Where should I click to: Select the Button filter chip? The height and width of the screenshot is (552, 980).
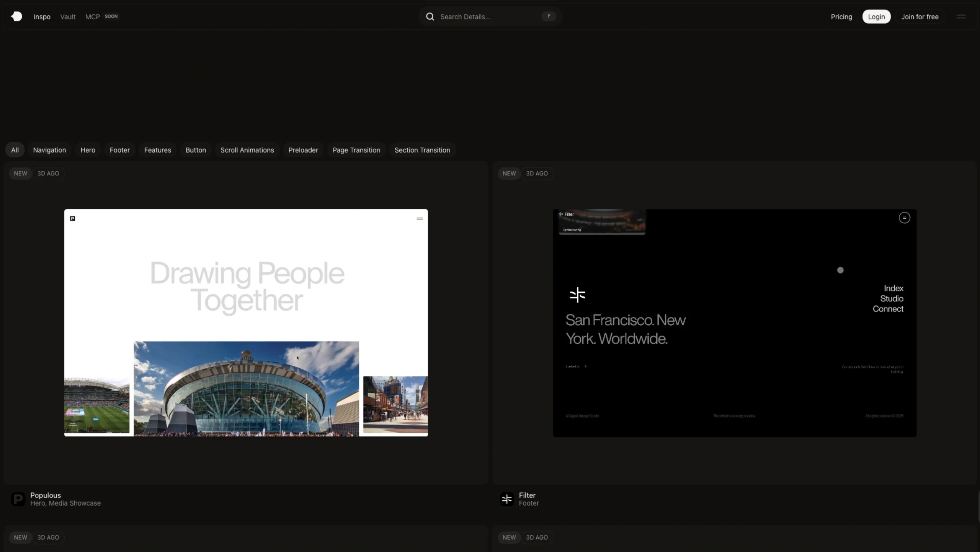point(196,150)
